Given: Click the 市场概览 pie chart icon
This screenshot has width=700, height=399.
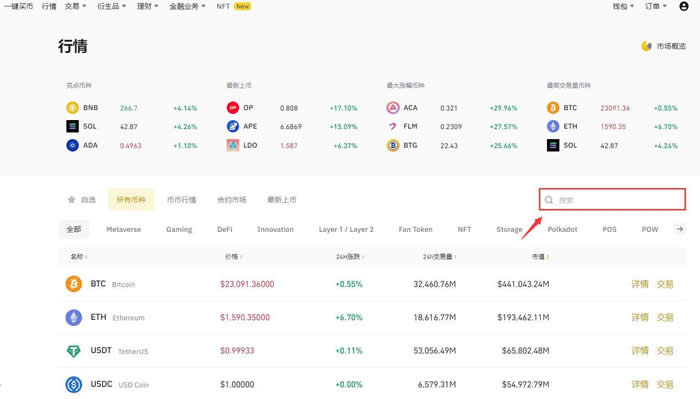Looking at the screenshot, I should pyautogui.click(x=646, y=46).
